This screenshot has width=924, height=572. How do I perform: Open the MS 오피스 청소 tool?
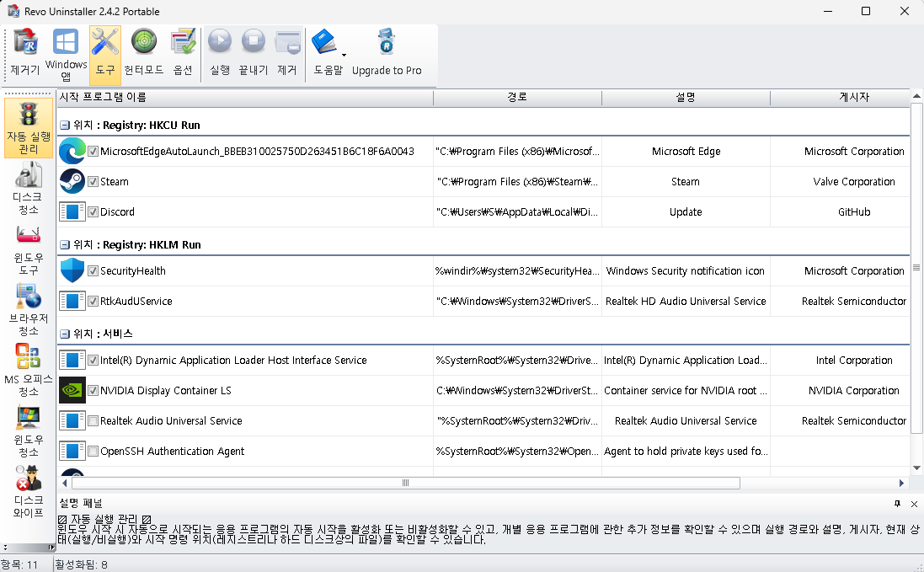point(27,368)
